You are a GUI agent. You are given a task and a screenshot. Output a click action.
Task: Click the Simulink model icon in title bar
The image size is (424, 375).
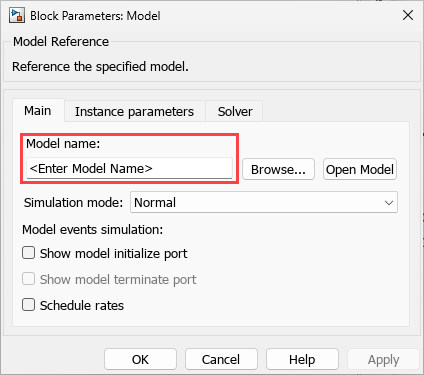pyautogui.click(x=17, y=16)
